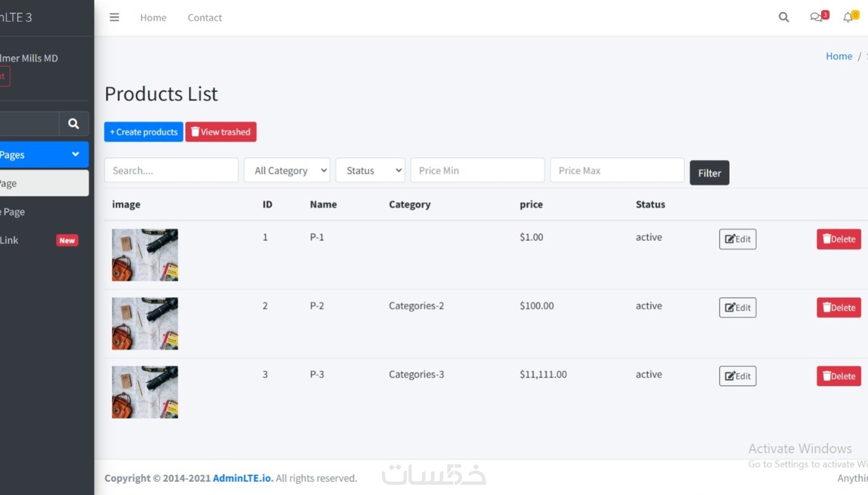
Task: Follow the AdminLTE.io footer link
Action: tap(243, 478)
